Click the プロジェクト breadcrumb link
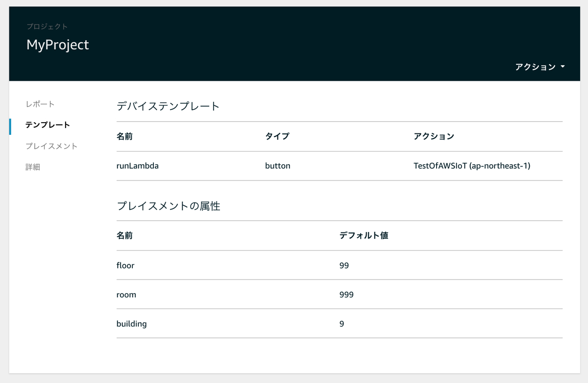 pyautogui.click(x=47, y=26)
